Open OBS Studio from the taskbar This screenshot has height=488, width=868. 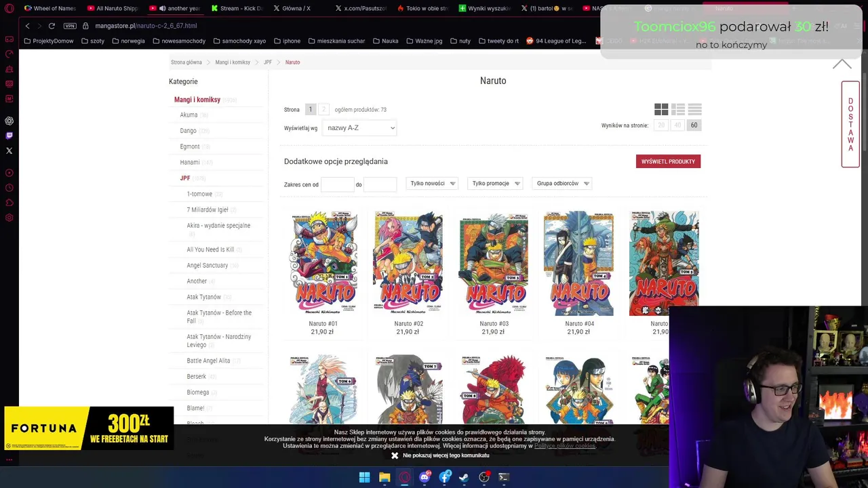pos(484,477)
